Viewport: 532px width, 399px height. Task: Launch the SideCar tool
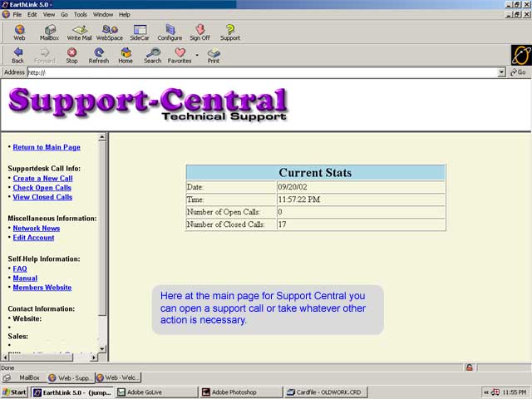tap(139, 32)
